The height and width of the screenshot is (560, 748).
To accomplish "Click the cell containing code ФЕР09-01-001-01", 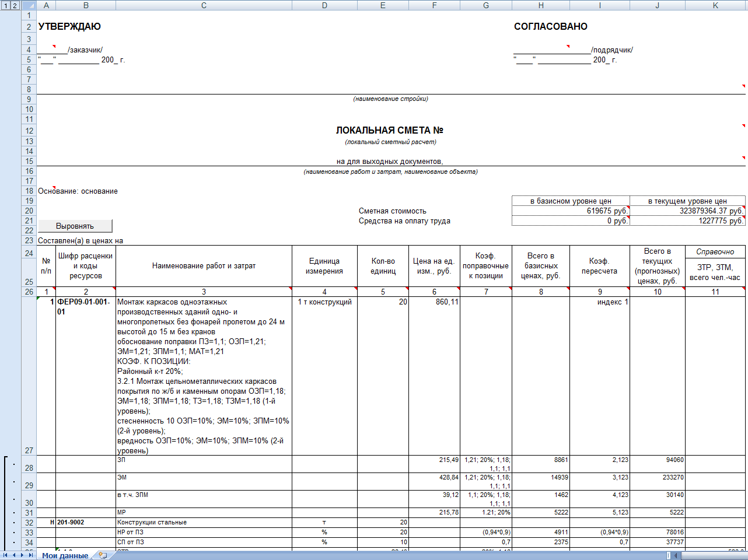I will [x=85, y=307].
